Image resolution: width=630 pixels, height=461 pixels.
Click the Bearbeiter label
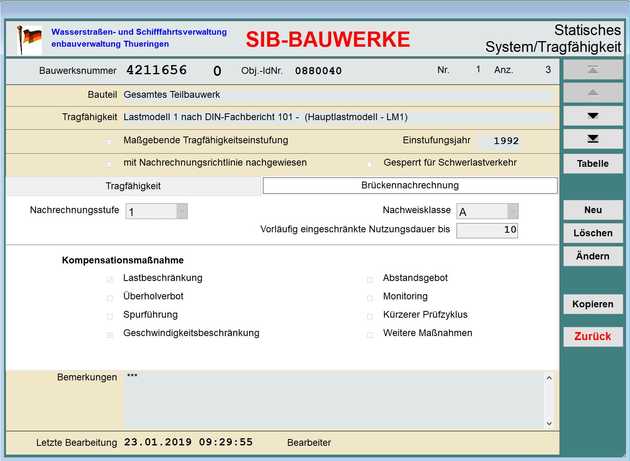(x=309, y=443)
